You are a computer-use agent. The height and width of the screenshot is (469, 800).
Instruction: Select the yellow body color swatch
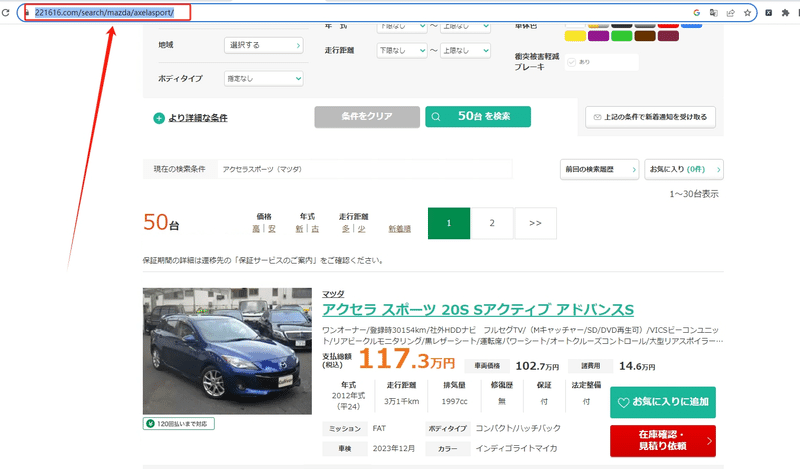(x=575, y=36)
